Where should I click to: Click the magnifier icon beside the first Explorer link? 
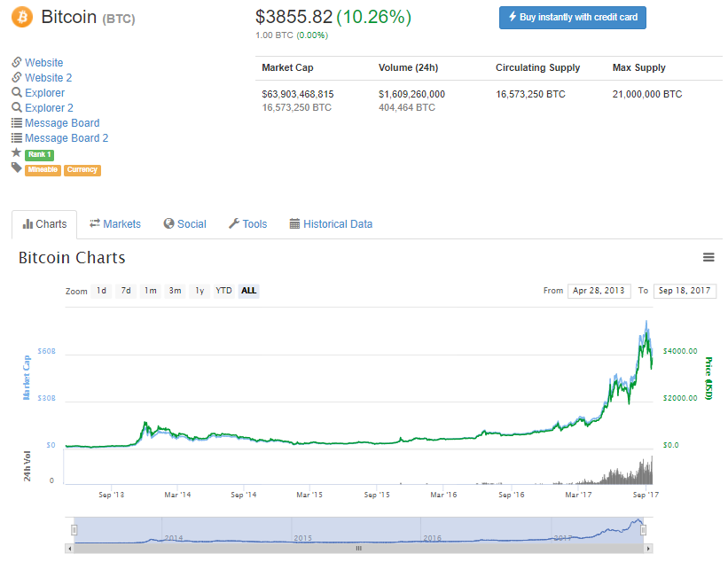point(17,92)
